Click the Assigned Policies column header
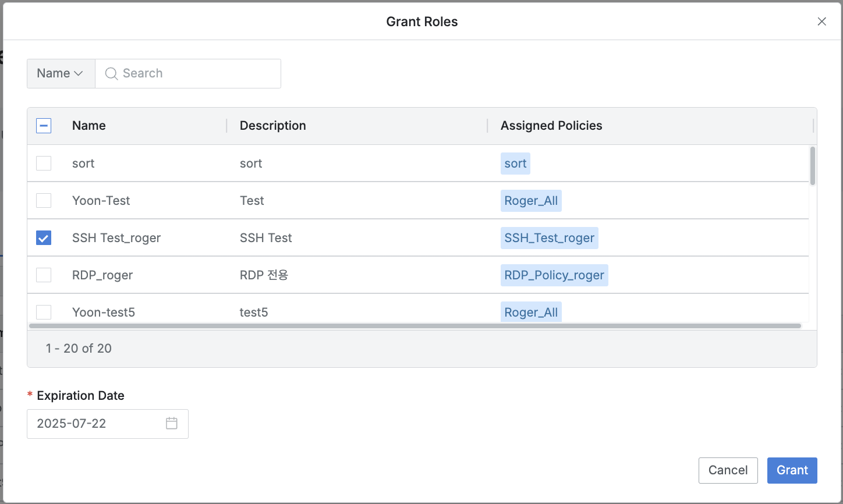843x504 pixels. pyautogui.click(x=551, y=126)
